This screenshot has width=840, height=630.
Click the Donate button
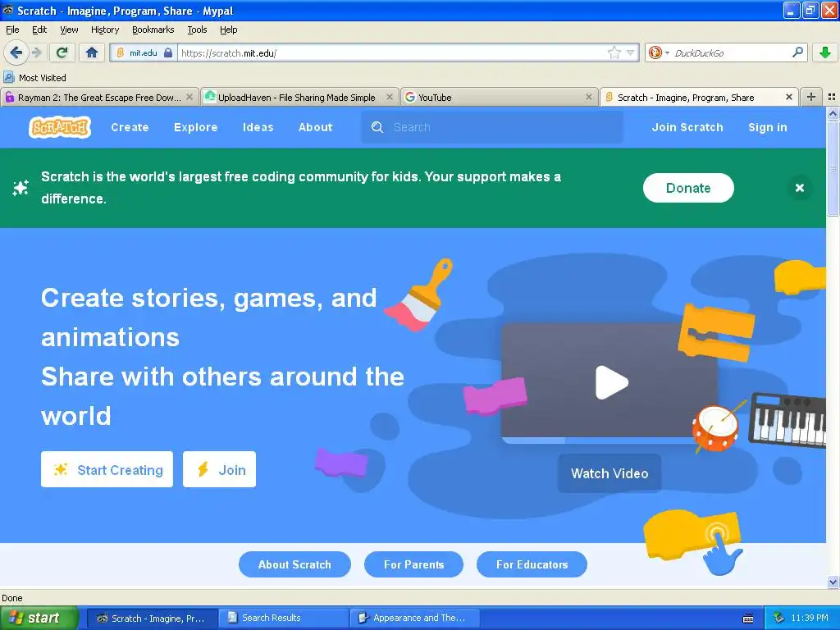point(688,188)
